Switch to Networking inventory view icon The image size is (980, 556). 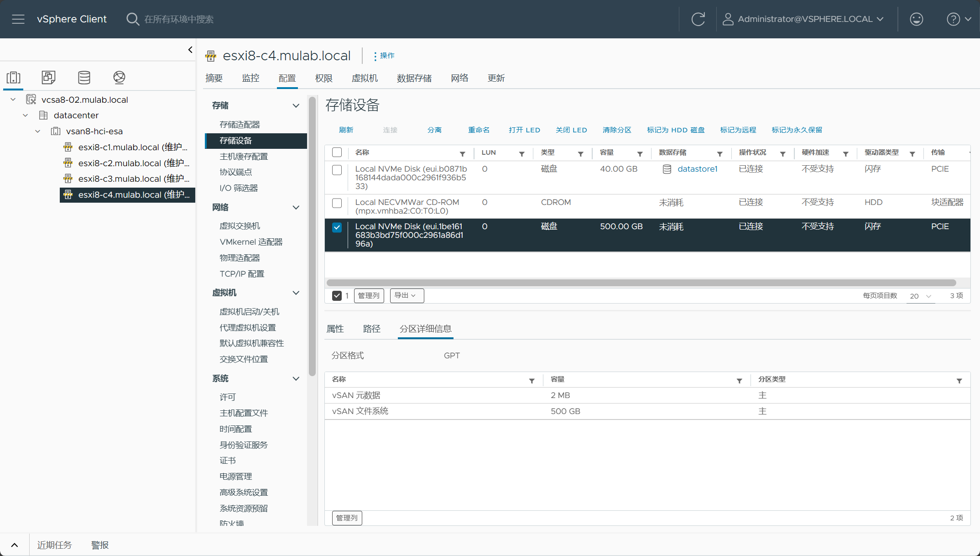(x=119, y=78)
